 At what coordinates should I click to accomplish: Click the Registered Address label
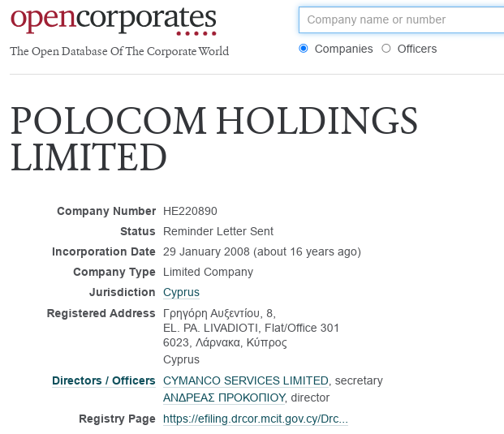point(101,313)
